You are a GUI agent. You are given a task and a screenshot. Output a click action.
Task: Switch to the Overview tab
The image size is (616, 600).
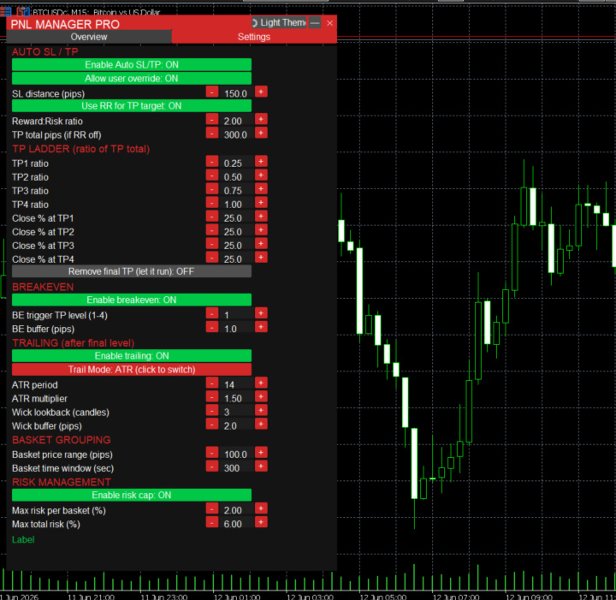pos(89,37)
